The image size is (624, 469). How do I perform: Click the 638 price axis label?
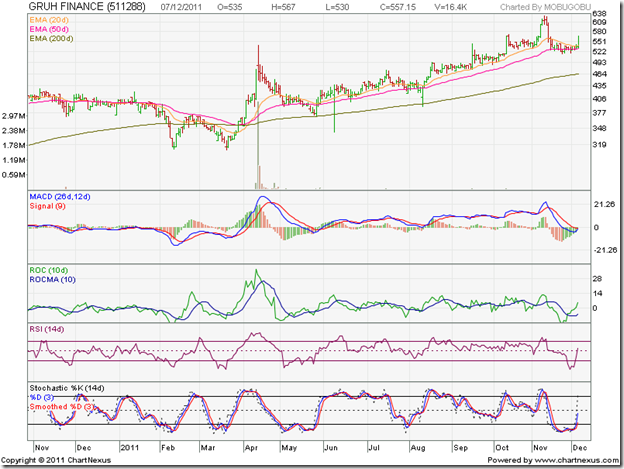[601, 11]
